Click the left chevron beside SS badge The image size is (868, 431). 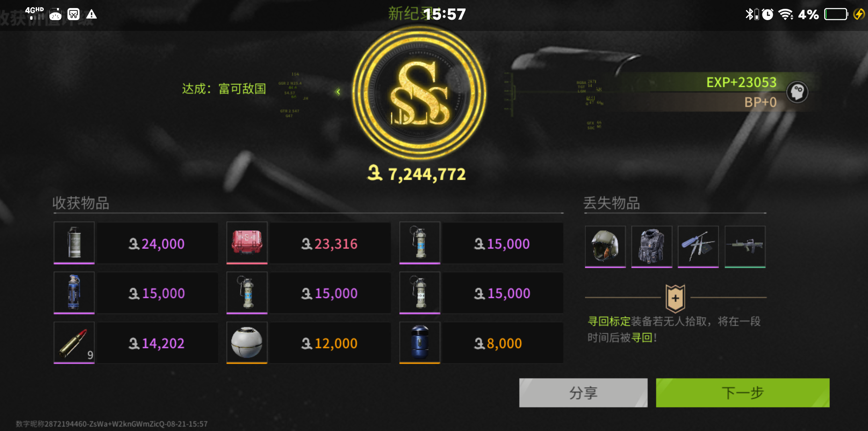tap(338, 92)
